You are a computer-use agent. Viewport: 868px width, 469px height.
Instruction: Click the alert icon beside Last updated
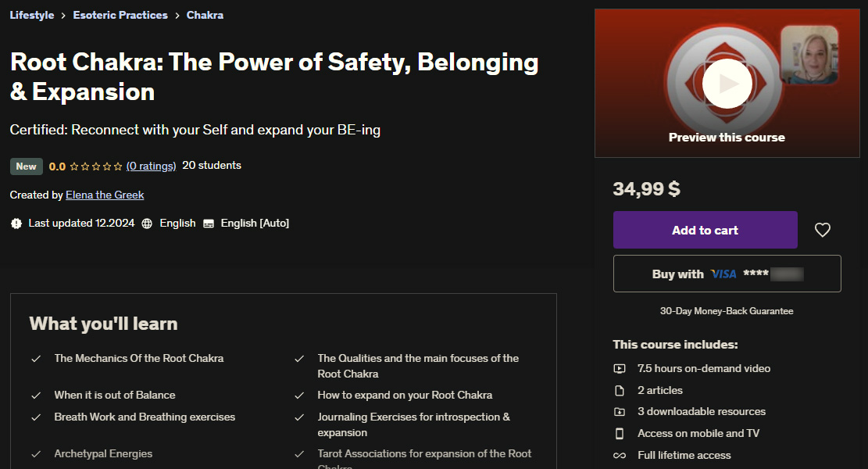[x=16, y=223]
